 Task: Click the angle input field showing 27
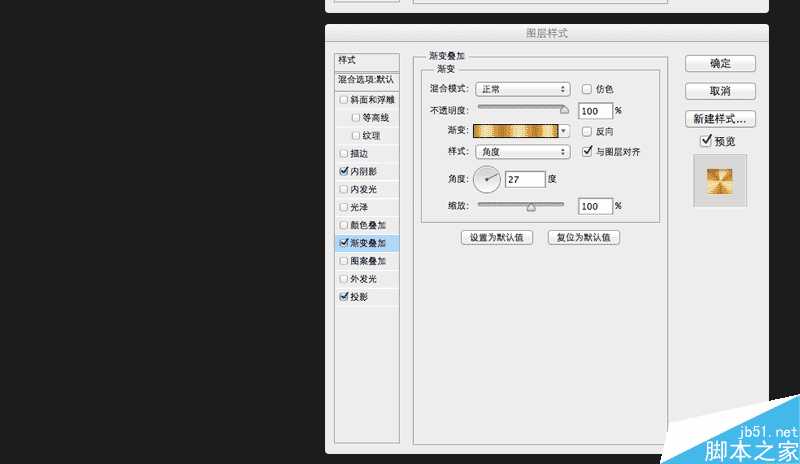pos(524,179)
